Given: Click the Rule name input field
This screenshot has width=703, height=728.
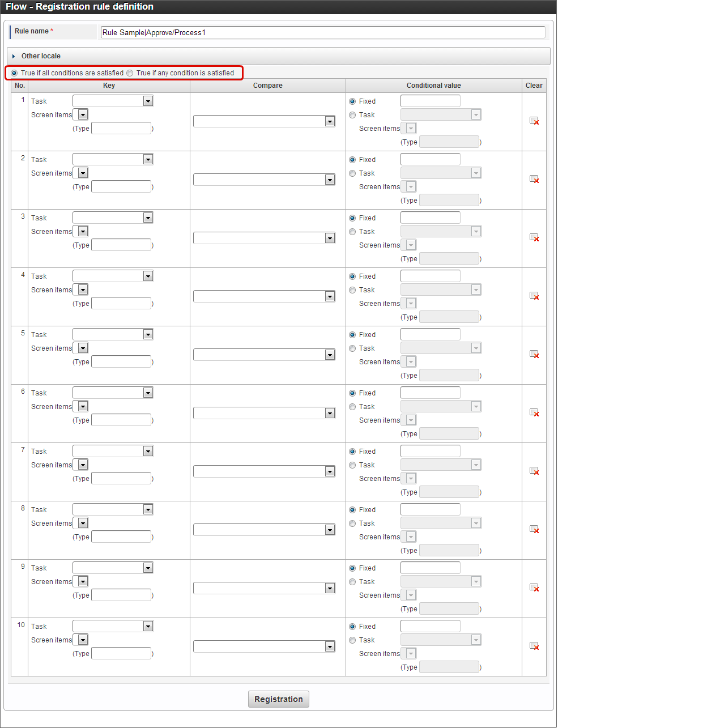Looking at the screenshot, I should click(323, 32).
